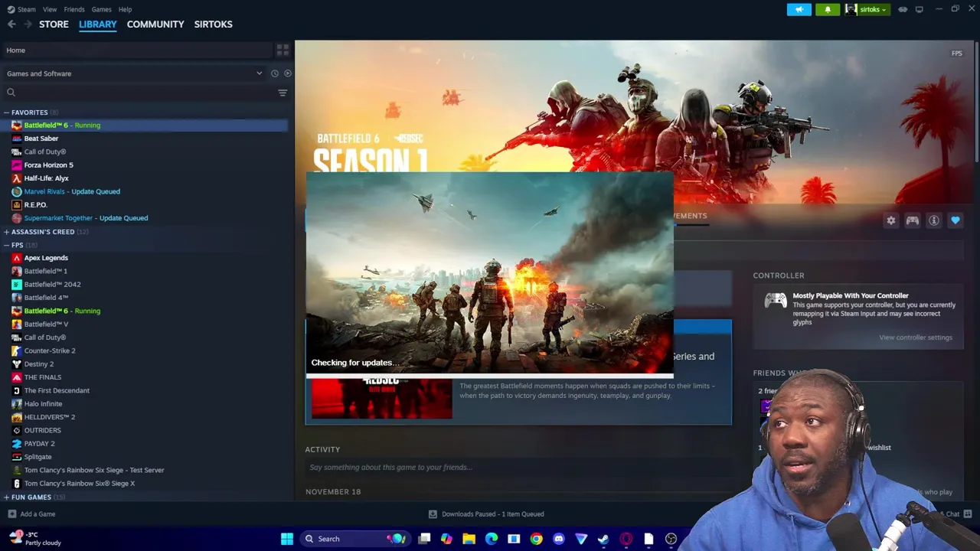Open View controller settings link
980x551 pixels.
(916, 337)
